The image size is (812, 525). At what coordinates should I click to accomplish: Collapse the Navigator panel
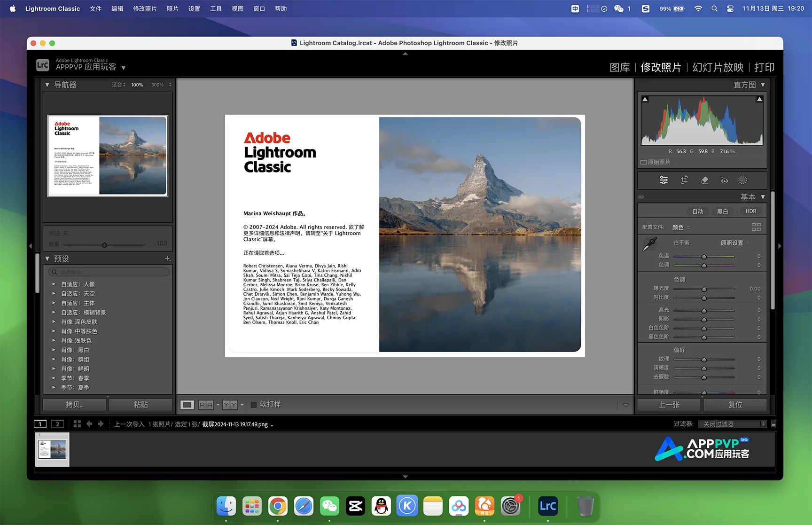point(47,85)
